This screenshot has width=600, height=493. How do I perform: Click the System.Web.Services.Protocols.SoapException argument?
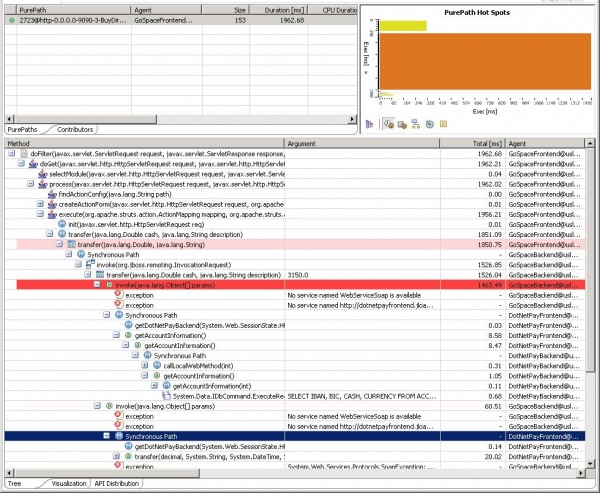(361, 467)
